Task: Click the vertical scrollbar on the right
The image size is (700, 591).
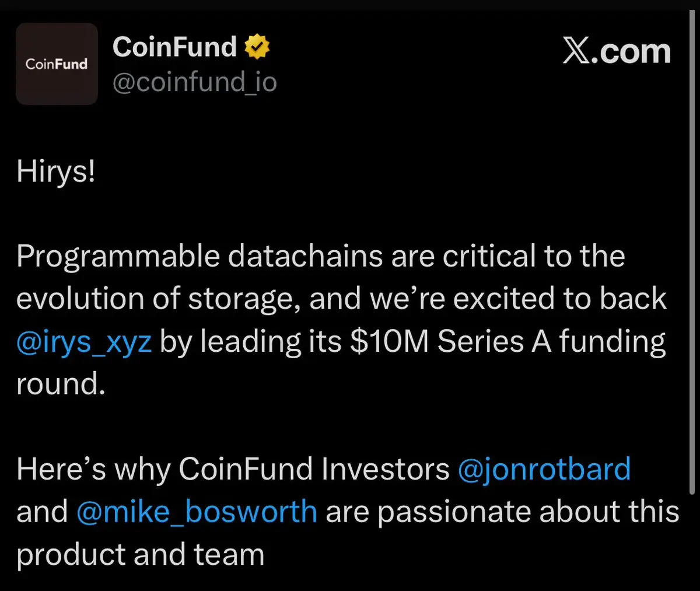Action: [x=692, y=252]
